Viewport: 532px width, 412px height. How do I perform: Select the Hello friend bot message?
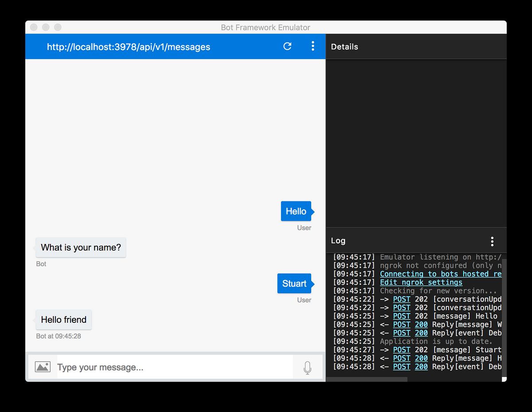64,320
